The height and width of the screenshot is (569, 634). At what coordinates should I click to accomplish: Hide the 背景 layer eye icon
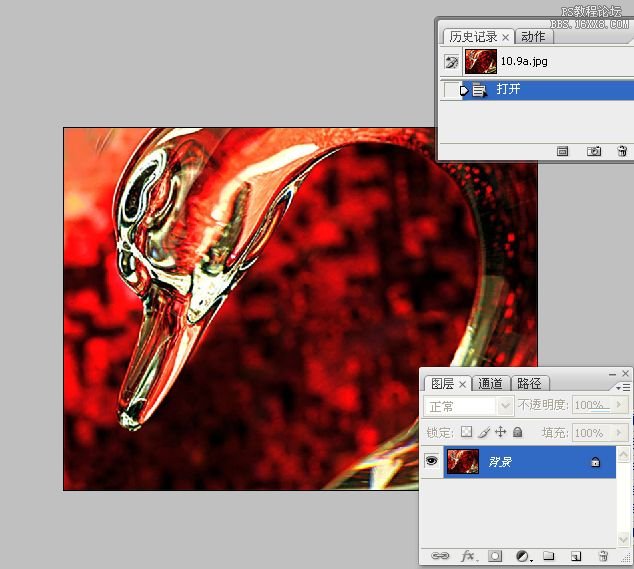point(431,460)
